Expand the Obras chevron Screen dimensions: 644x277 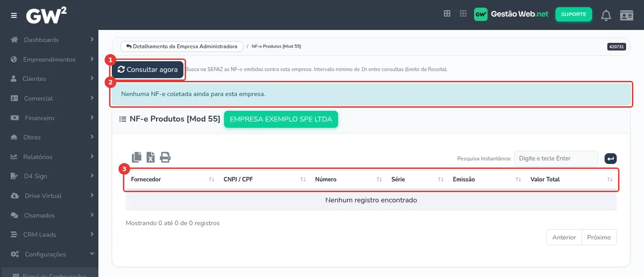(92, 137)
